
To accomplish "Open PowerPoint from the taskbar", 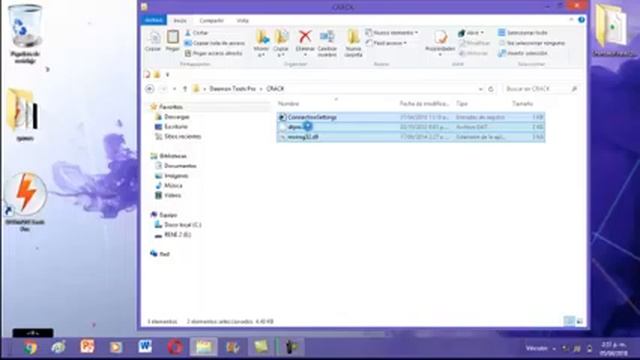I will (87, 347).
